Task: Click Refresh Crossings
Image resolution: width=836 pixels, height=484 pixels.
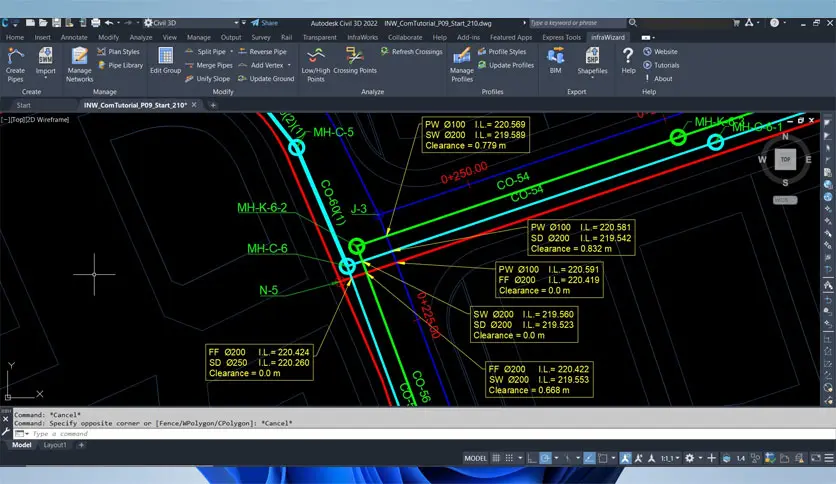Action: pyautogui.click(x=411, y=52)
